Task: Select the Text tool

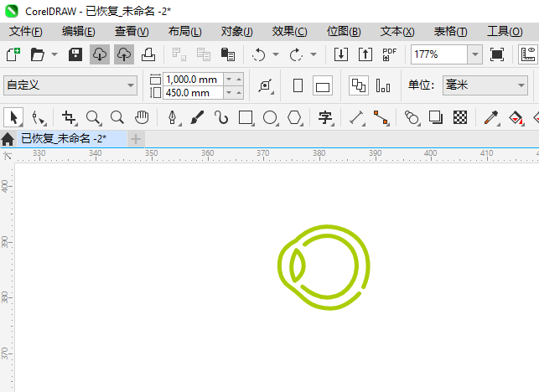Action: click(x=325, y=117)
